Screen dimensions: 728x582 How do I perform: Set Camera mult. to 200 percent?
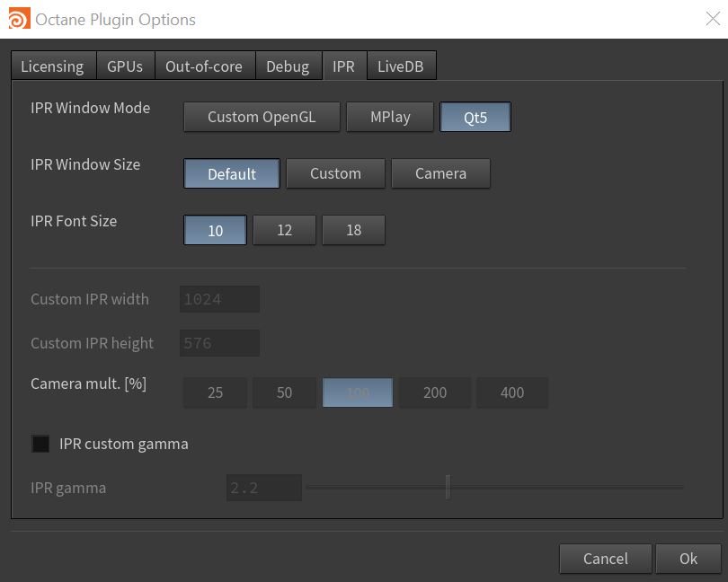(434, 393)
